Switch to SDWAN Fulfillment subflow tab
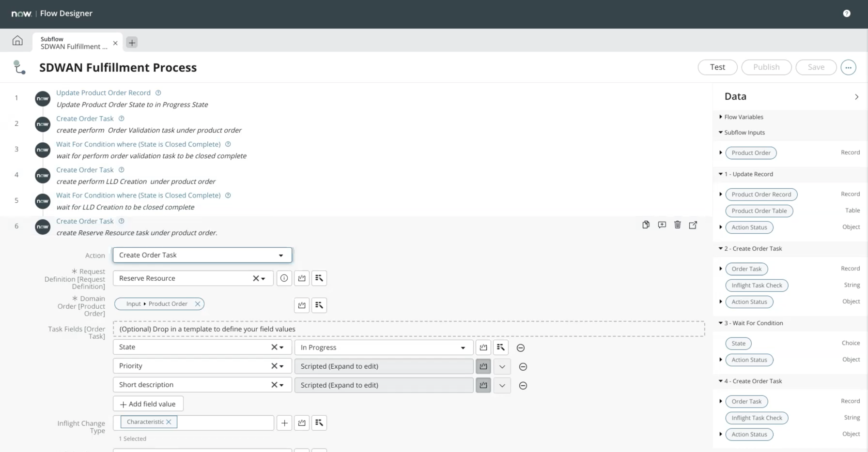 [74, 43]
